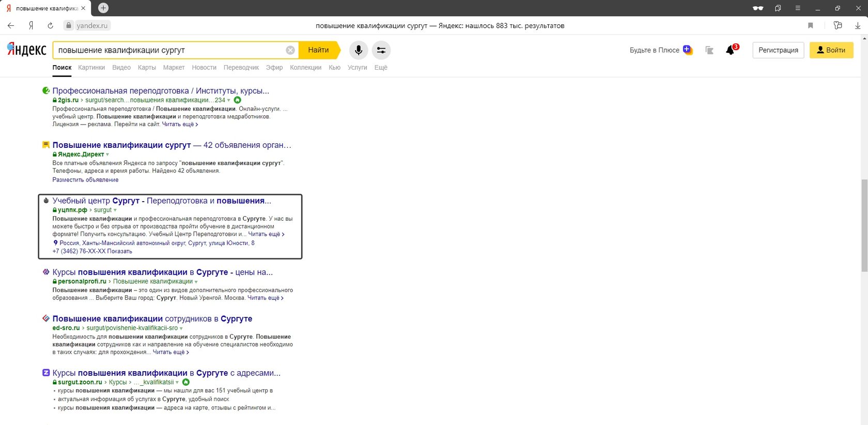Viewport: 868px width, 425px height.
Task: Open Учебный центр Сургут result link
Action: click(162, 201)
